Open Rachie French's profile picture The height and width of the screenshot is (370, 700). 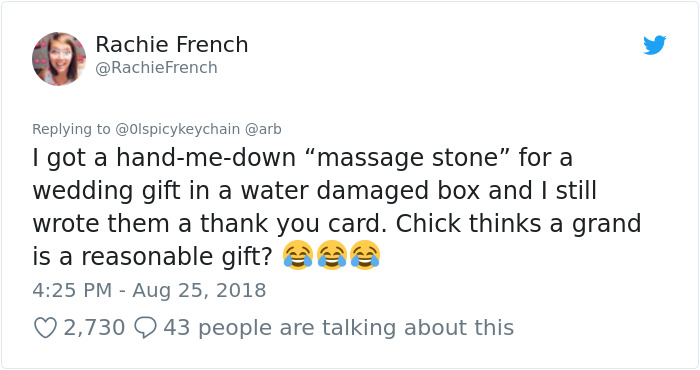click(x=59, y=58)
